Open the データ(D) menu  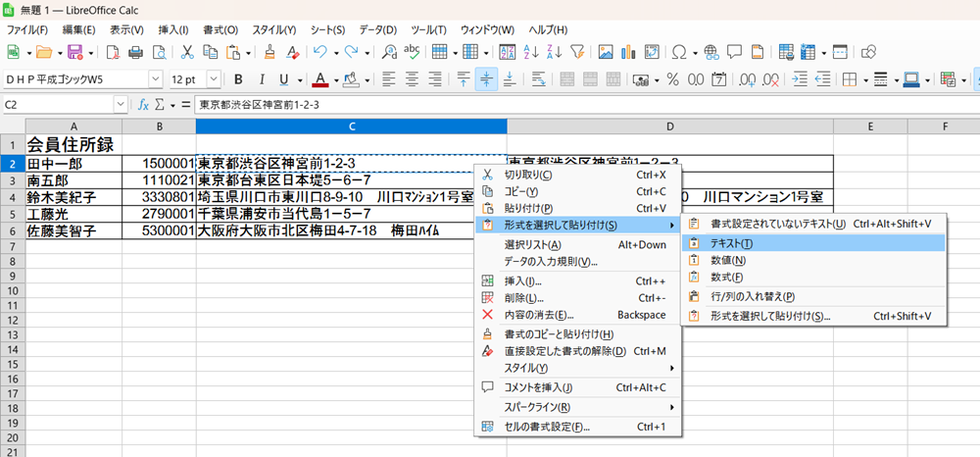pos(377,30)
